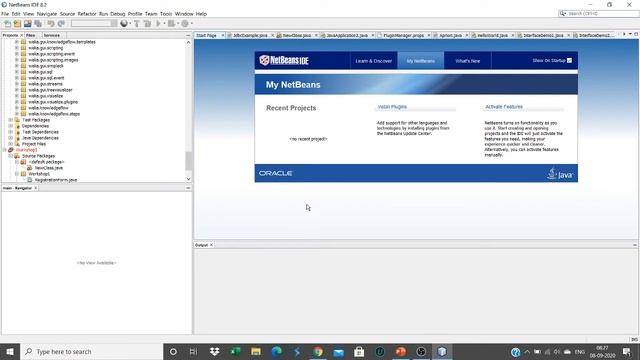Click the Java logo on Start Page

(x=560, y=174)
